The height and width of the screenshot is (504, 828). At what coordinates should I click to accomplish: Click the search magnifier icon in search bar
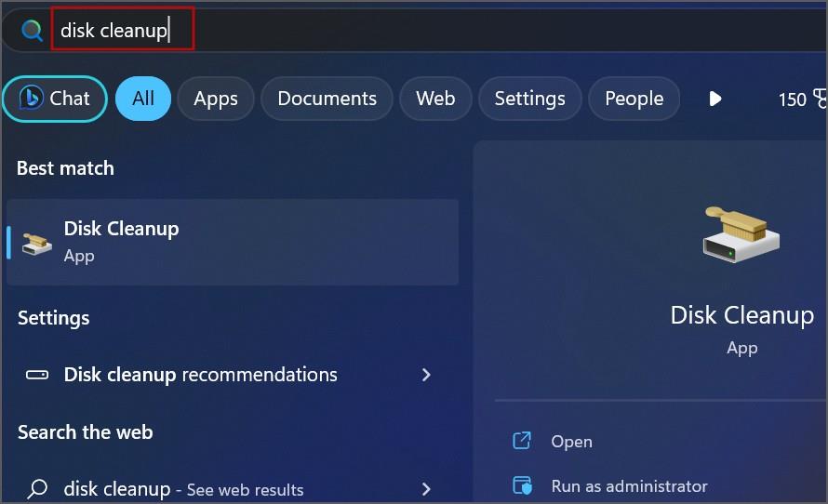coord(32,31)
